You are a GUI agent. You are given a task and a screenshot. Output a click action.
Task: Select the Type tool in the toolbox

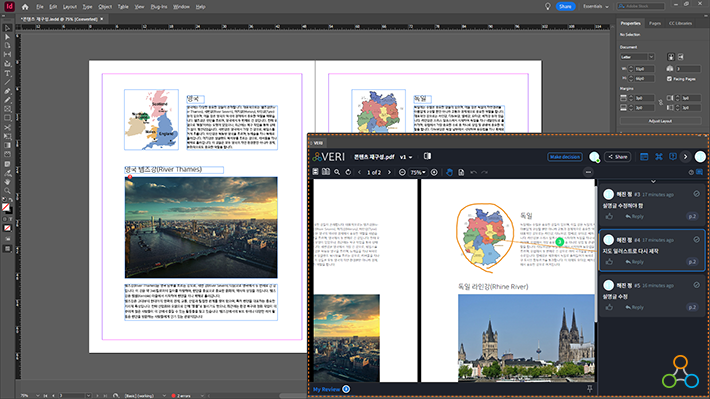pos(7,73)
